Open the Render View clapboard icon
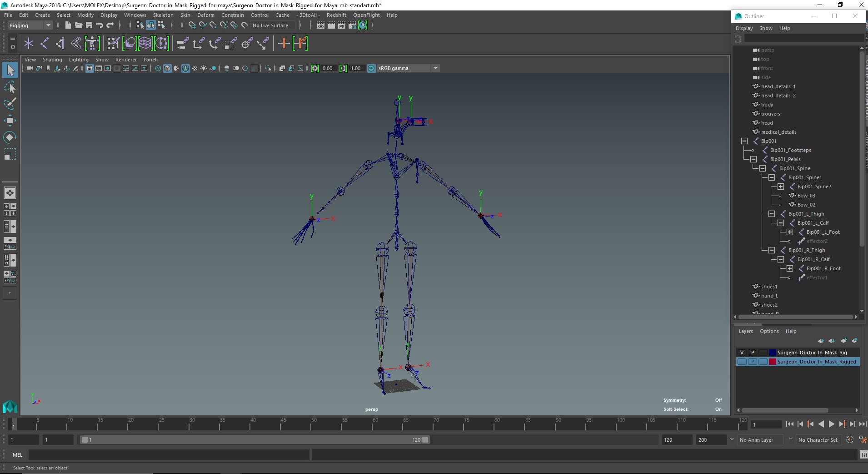The image size is (868, 474). [321, 25]
